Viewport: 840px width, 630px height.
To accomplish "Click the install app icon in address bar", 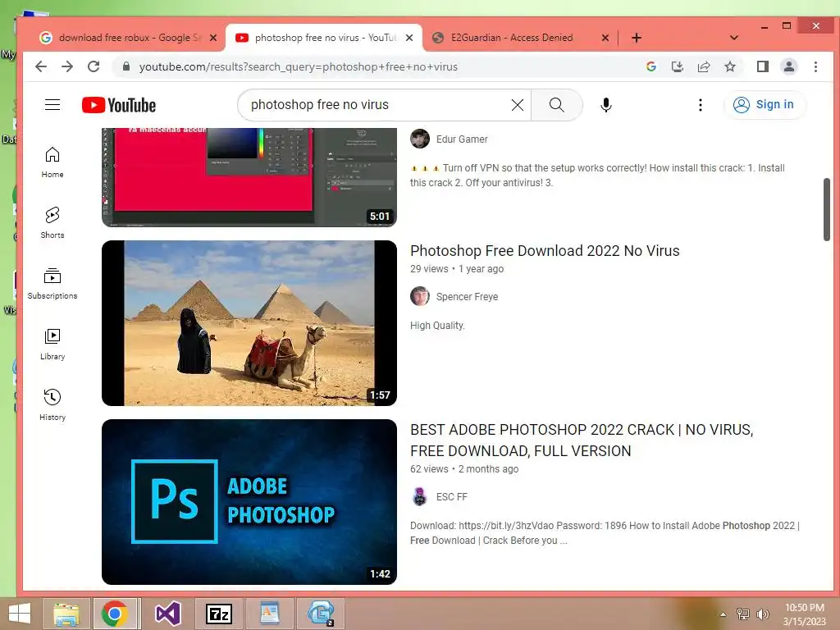I will point(677,66).
